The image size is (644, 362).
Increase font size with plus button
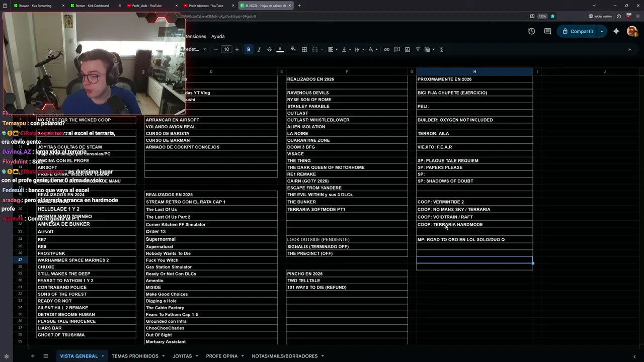tap(237, 49)
